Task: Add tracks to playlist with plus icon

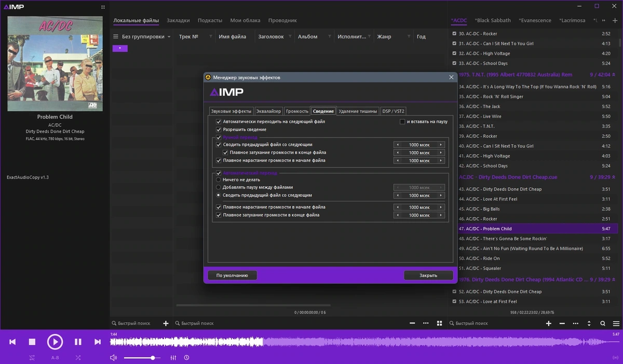Action: [x=549, y=323]
